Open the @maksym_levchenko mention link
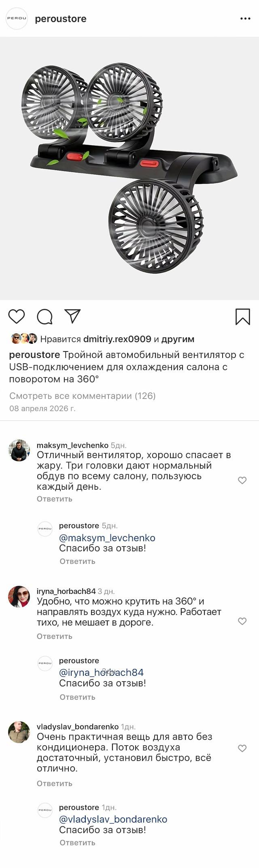 pos(107,538)
